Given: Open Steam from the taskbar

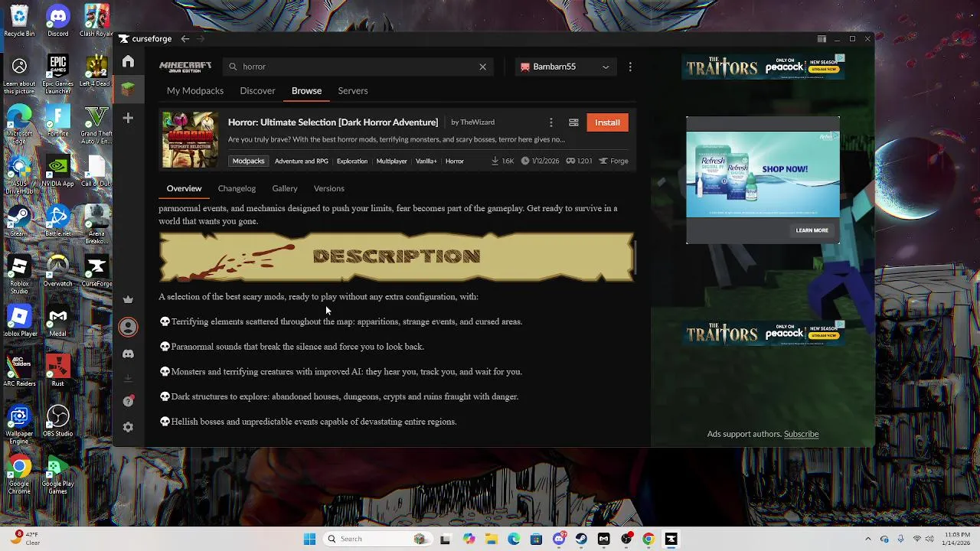Looking at the screenshot, I should click(581, 539).
